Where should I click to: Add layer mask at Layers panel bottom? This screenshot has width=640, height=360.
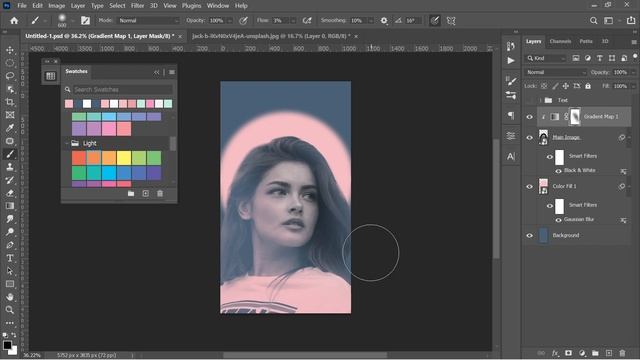pos(568,353)
